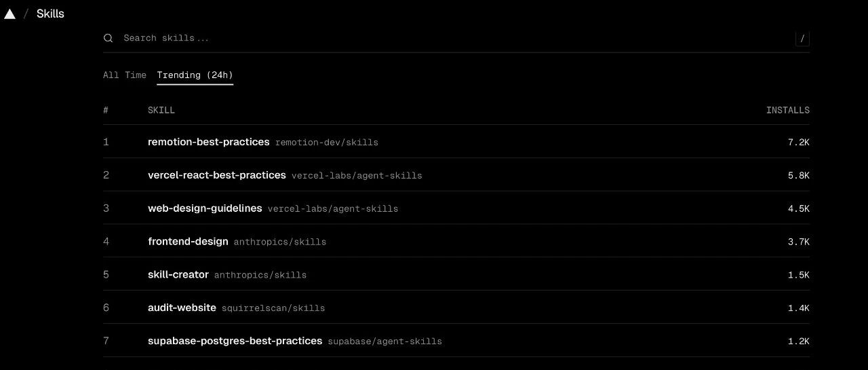Open web-design-guidelines skill
868x370 pixels.
pyautogui.click(x=205, y=208)
